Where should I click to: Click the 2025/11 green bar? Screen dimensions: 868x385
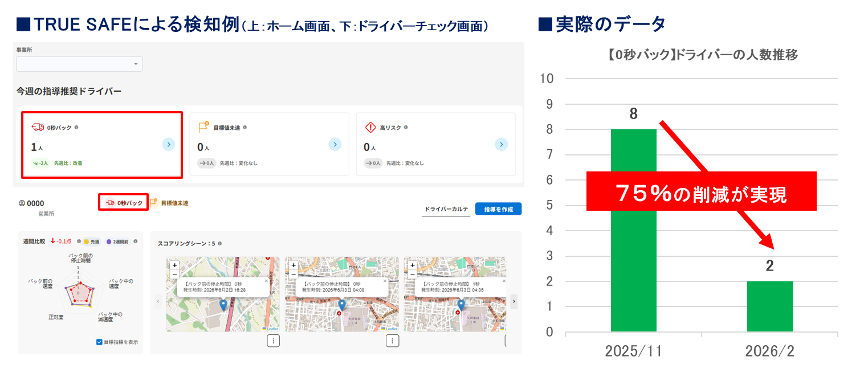click(x=633, y=230)
